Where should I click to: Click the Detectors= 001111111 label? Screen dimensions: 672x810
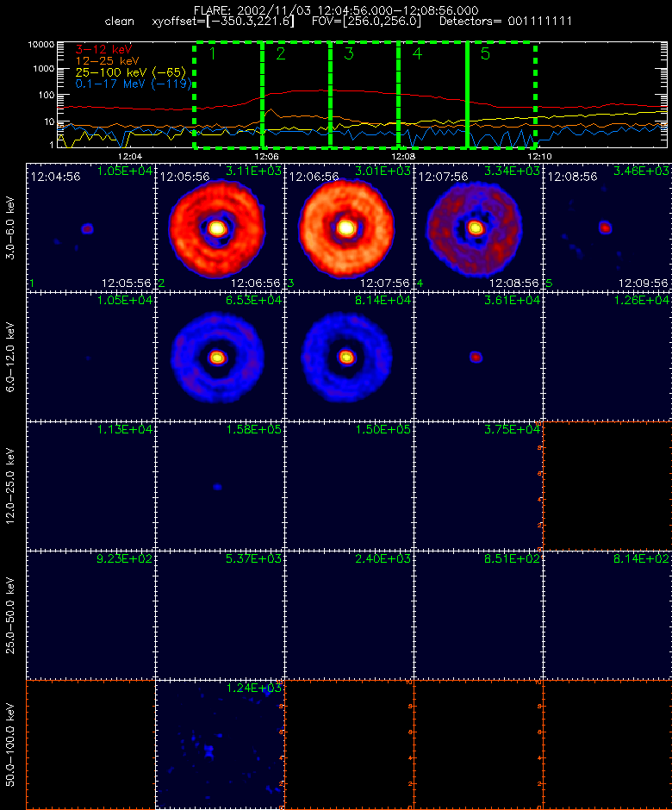tap(505, 22)
